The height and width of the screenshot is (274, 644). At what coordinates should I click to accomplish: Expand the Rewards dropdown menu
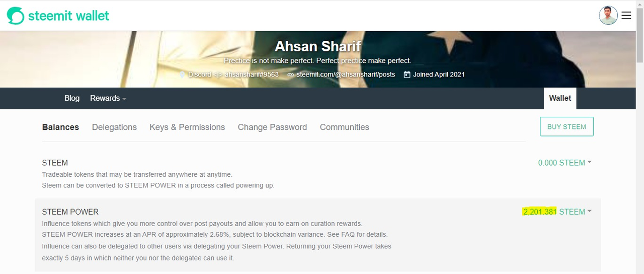(108, 98)
